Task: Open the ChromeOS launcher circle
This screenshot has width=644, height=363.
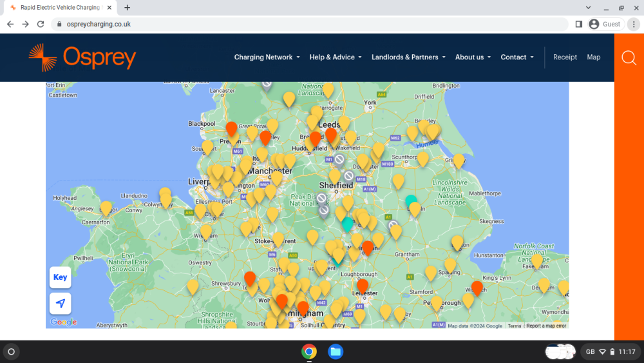Action: click(x=12, y=352)
